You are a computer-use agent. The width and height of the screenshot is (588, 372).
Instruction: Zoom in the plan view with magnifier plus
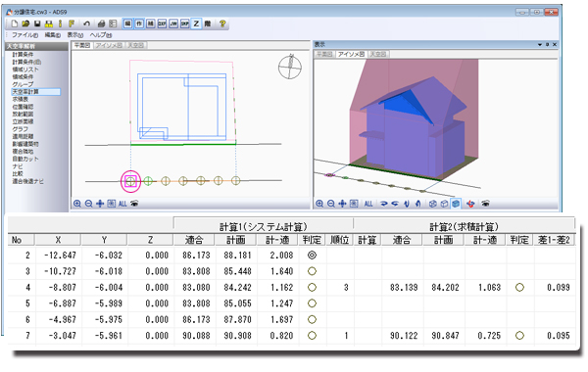click(77, 204)
